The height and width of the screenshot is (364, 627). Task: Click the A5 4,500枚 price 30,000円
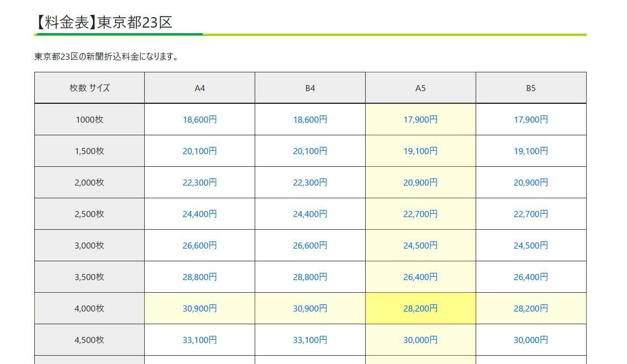[420, 340]
